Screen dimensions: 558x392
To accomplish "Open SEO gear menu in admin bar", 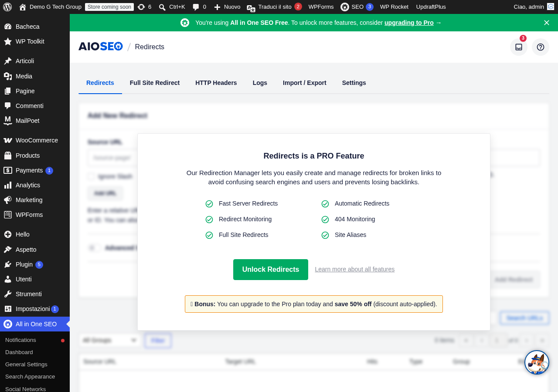I will coord(357,7).
